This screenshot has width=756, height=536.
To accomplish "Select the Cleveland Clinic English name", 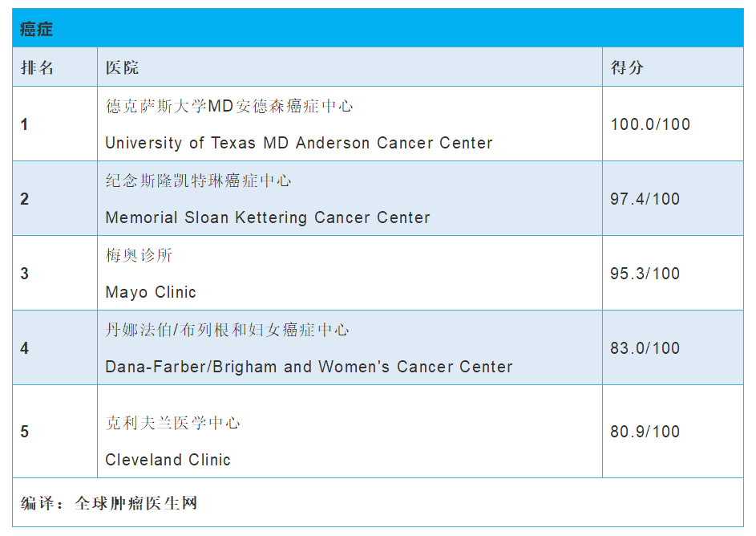I will tap(168, 461).
